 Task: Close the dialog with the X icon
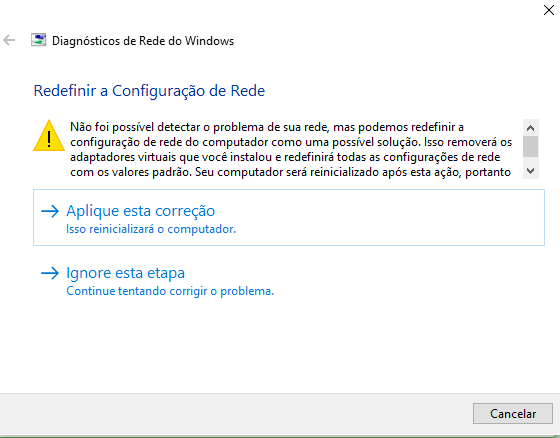coord(549,10)
